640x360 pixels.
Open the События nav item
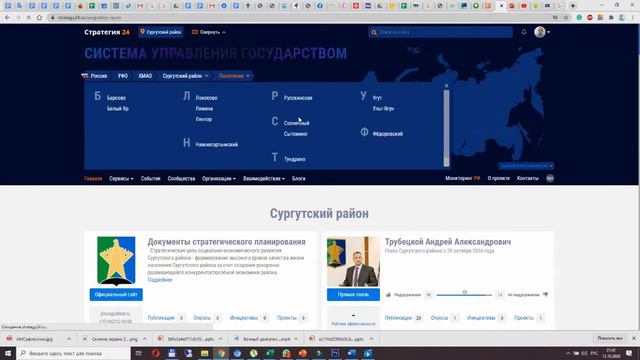coord(151,178)
